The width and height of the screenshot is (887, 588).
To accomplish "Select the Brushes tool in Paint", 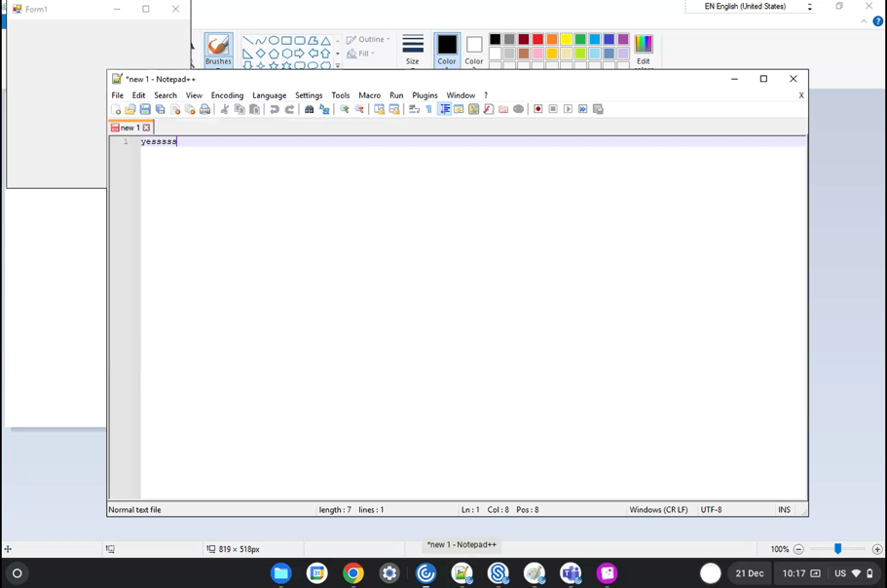I will 218,49.
